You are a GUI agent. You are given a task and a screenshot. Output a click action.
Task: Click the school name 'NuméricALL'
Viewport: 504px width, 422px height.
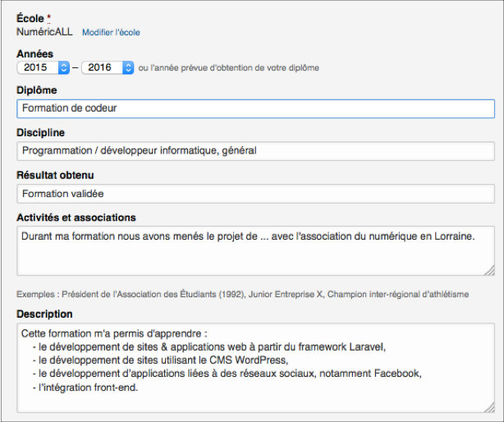[44, 32]
